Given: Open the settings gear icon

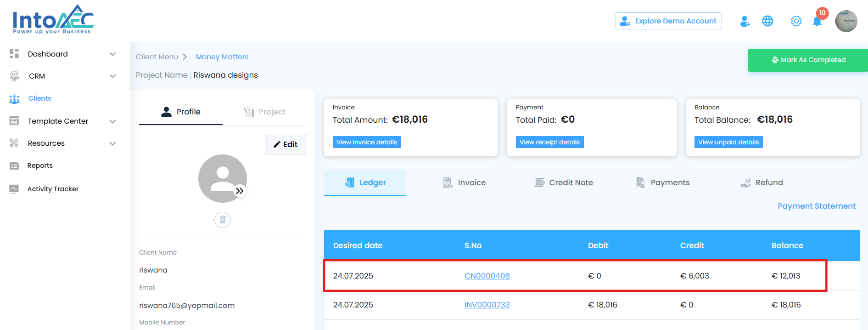Looking at the screenshot, I should [x=796, y=21].
